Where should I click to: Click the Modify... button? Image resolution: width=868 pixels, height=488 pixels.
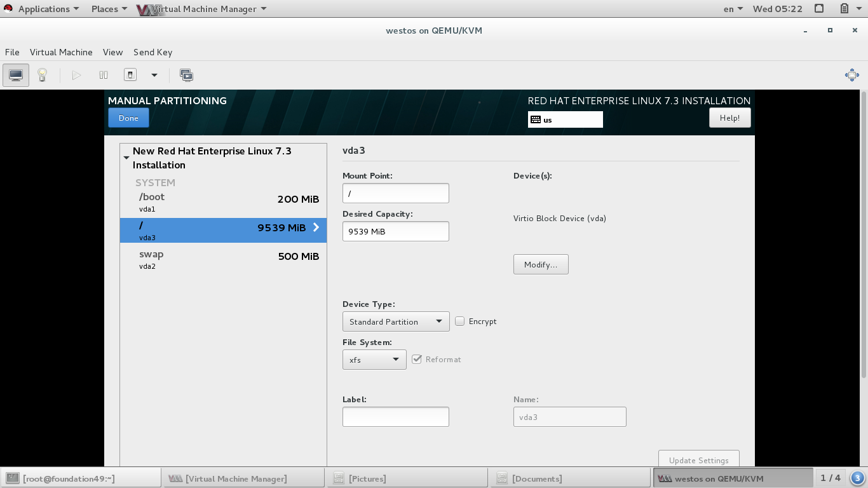point(541,264)
